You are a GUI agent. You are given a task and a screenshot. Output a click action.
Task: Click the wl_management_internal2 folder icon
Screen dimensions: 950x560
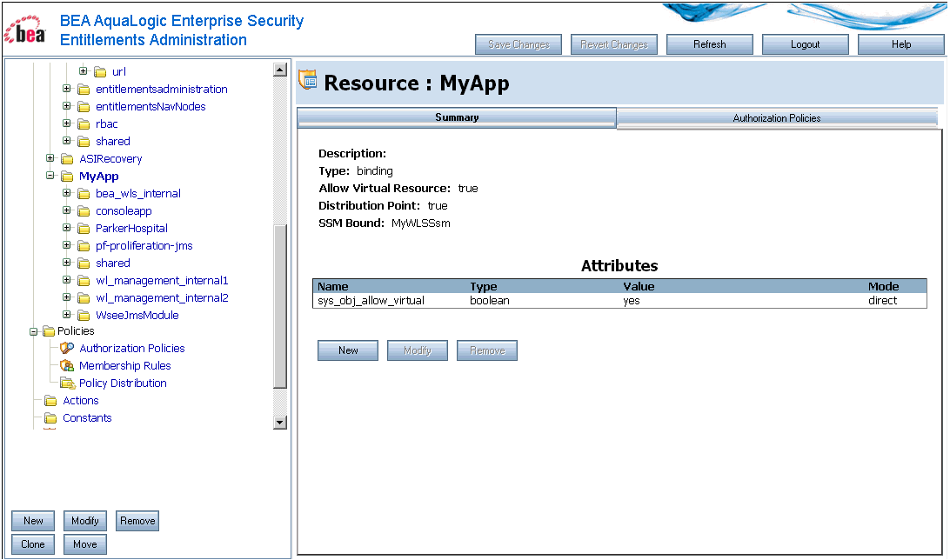click(84, 298)
